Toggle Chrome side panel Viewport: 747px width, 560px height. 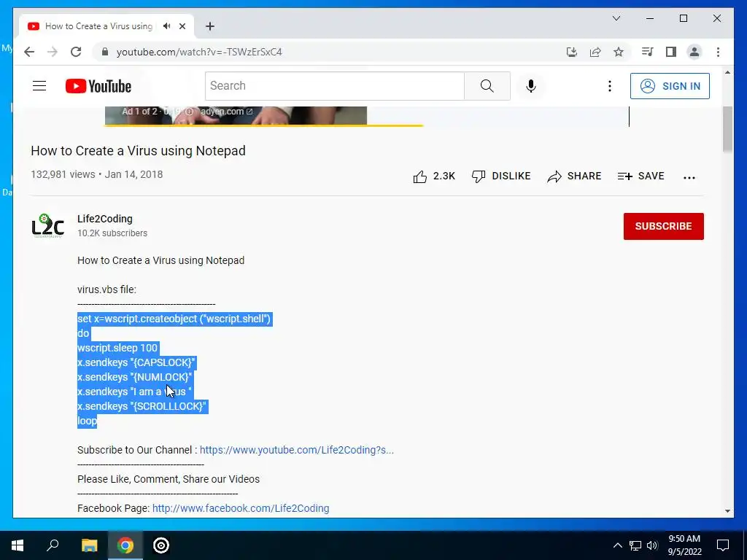[671, 52]
